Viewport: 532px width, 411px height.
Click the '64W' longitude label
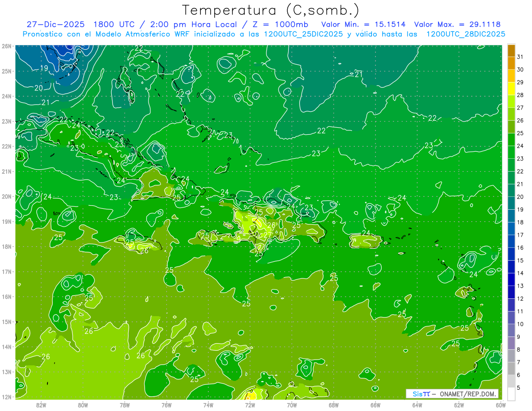pos(417,405)
